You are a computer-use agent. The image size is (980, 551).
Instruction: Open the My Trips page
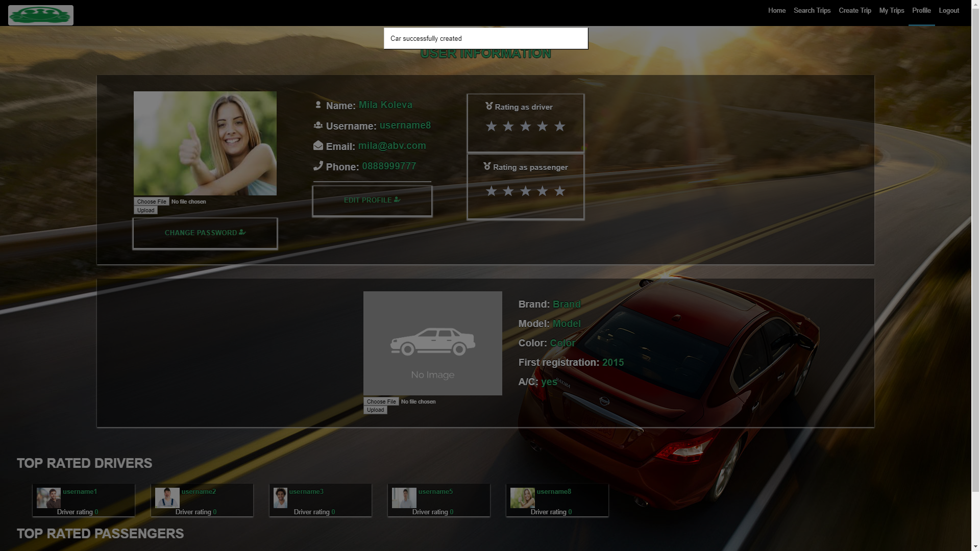(x=891, y=10)
